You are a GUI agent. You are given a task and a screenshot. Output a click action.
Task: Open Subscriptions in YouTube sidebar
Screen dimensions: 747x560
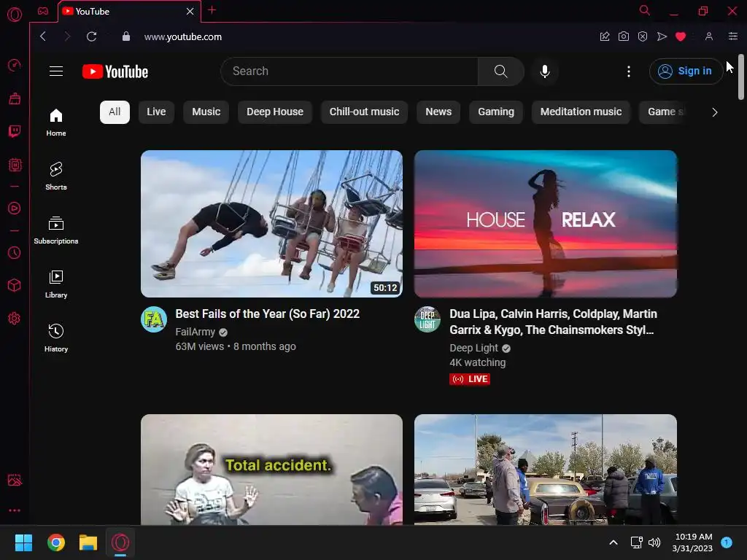click(56, 230)
